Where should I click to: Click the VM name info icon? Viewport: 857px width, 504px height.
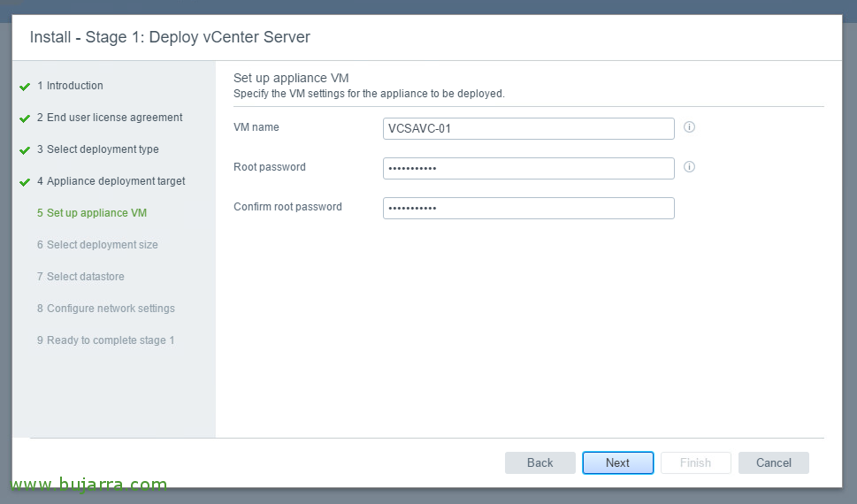(x=689, y=126)
